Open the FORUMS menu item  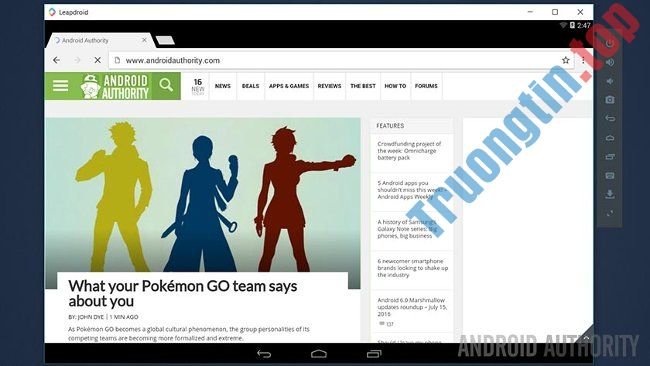426,86
